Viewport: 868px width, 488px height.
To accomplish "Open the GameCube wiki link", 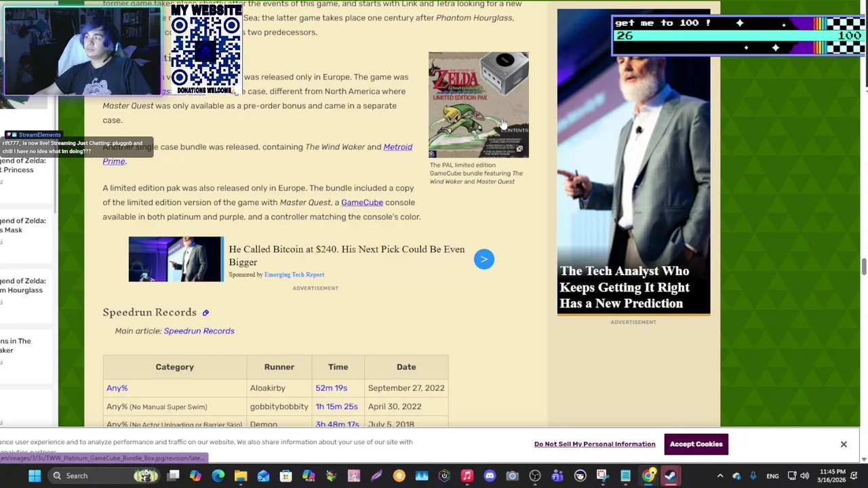I will 361,202.
